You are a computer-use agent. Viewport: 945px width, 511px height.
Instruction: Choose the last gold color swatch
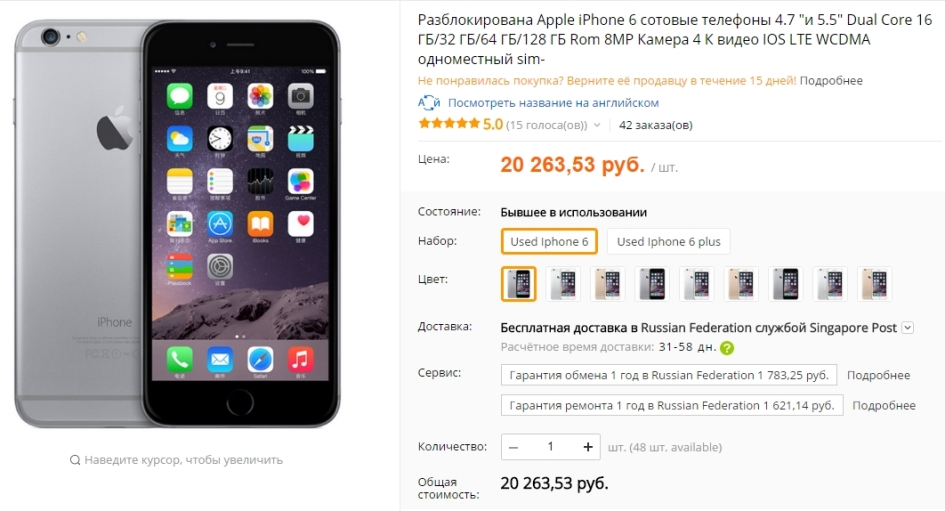pyautogui.click(x=875, y=284)
